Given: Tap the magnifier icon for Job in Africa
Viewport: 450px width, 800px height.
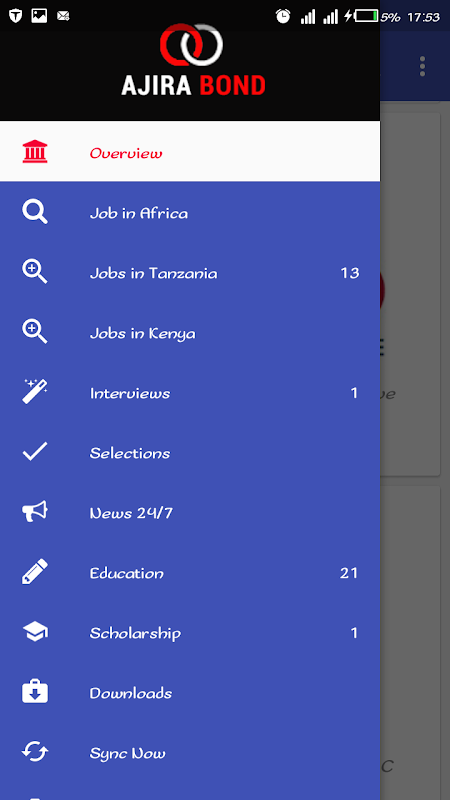Looking at the screenshot, I should click(x=35, y=212).
